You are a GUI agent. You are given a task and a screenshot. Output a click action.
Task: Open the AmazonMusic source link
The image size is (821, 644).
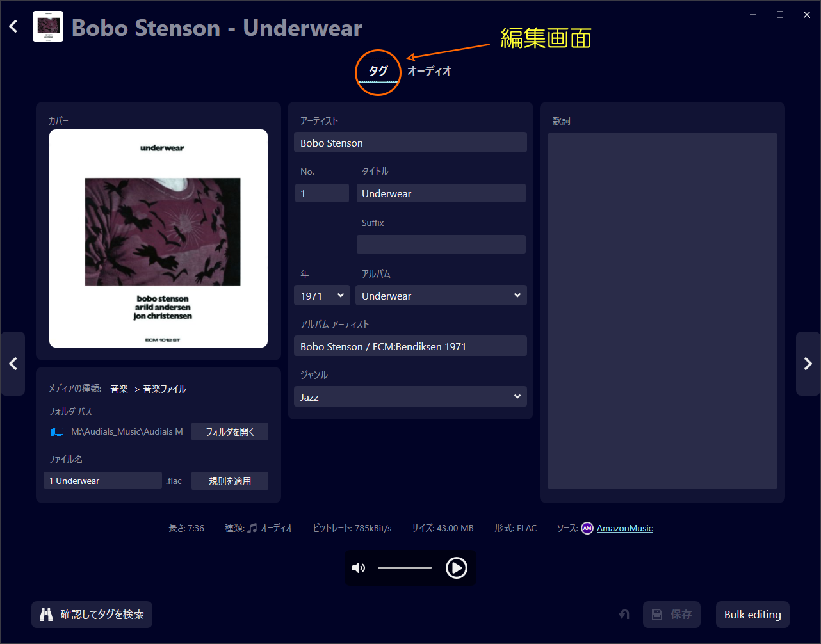pos(624,528)
